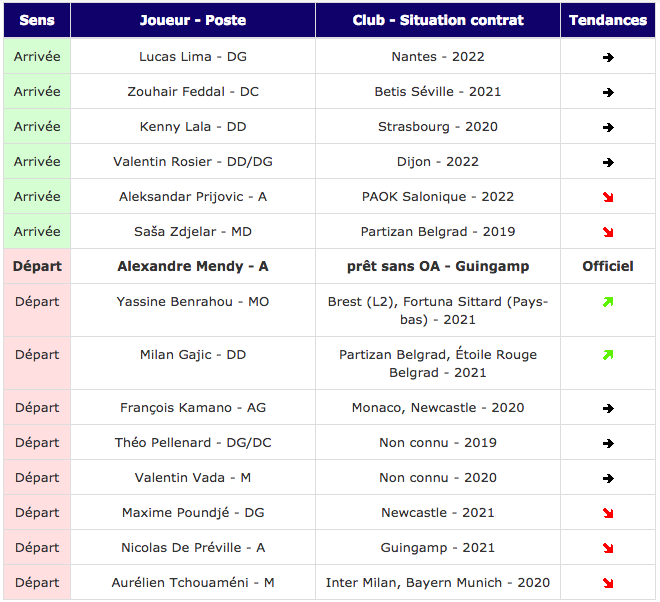Click the green up arrow for Milan Gajic
Viewport: 660px width, 602px height.
pyautogui.click(x=608, y=355)
